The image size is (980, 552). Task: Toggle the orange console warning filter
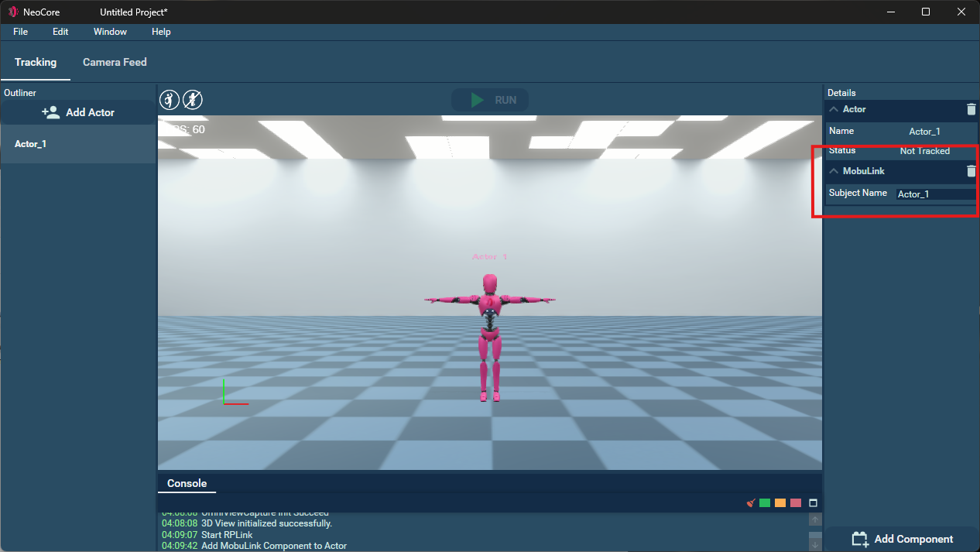coord(780,503)
